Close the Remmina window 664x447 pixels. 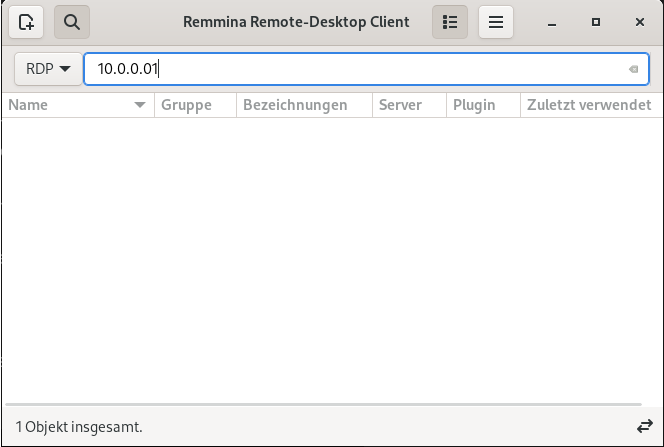point(639,22)
